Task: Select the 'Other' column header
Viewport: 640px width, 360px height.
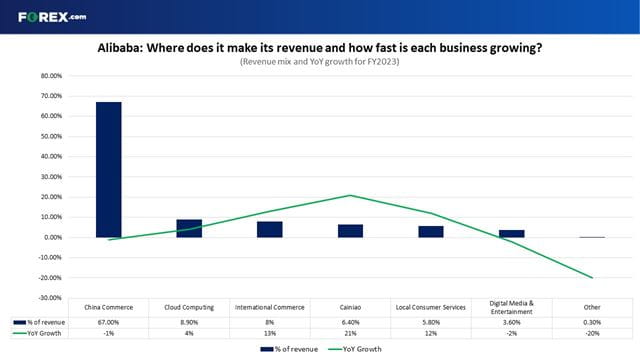Action: [x=592, y=307]
